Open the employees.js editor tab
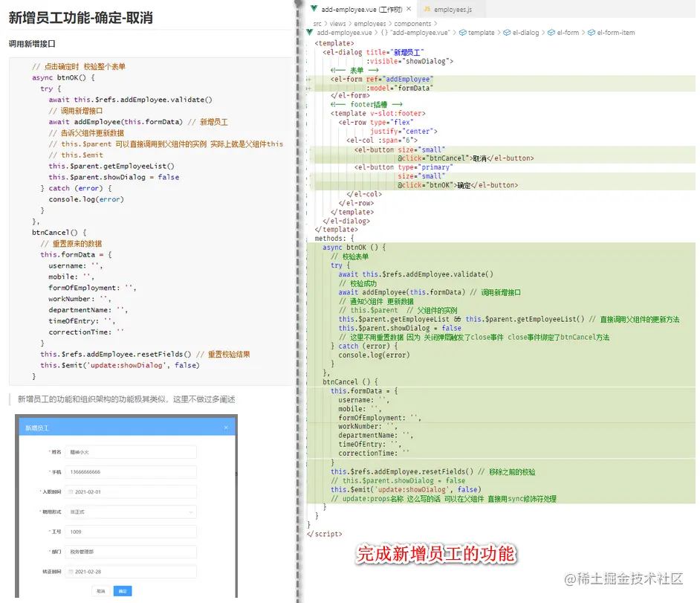Viewport: 700px width, 603px height. (453, 10)
